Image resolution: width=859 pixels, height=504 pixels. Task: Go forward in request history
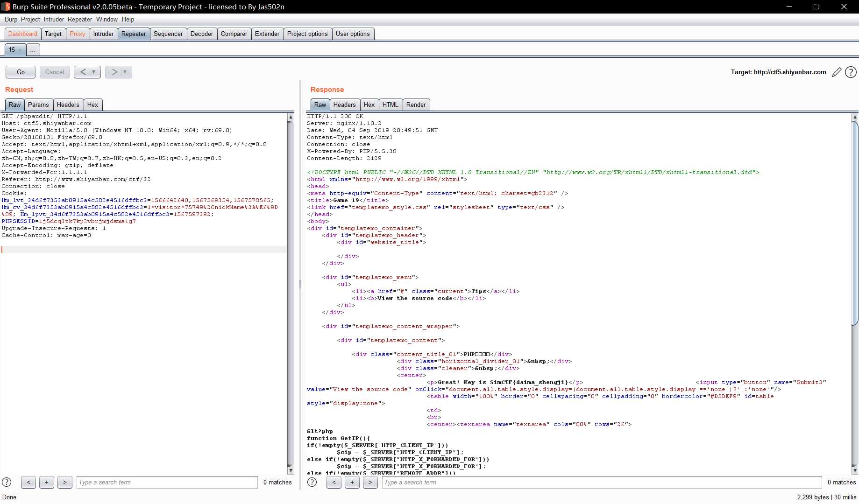click(114, 72)
